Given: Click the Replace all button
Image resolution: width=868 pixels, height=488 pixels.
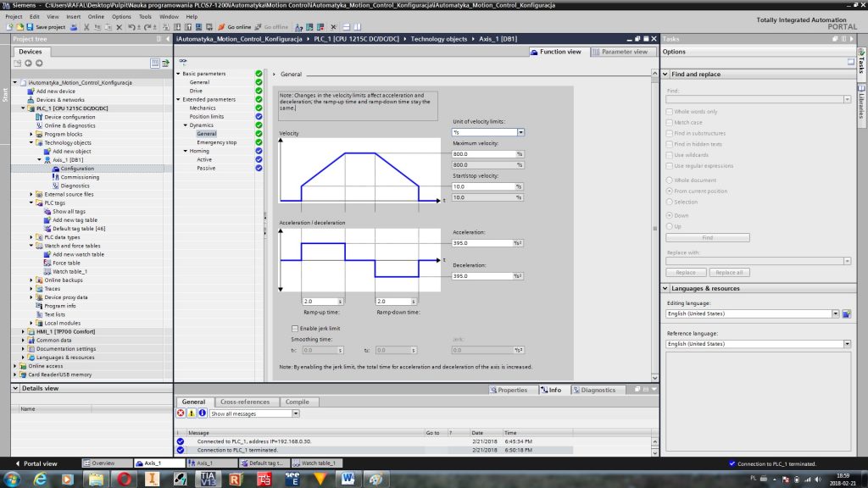Looking at the screenshot, I should 729,272.
